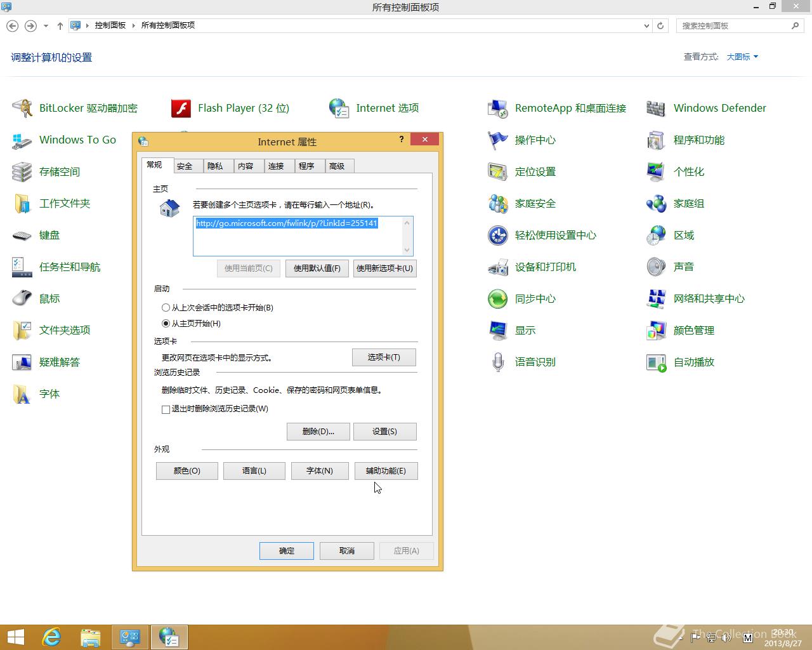The height and width of the screenshot is (650, 812).
Task: Open 任务栏和导航 icon
Action: 22,267
